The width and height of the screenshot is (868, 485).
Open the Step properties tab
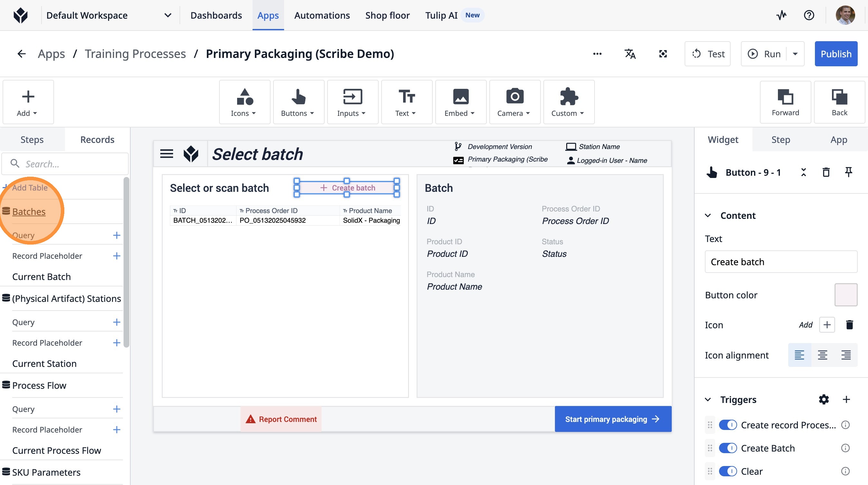[x=780, y=140]
